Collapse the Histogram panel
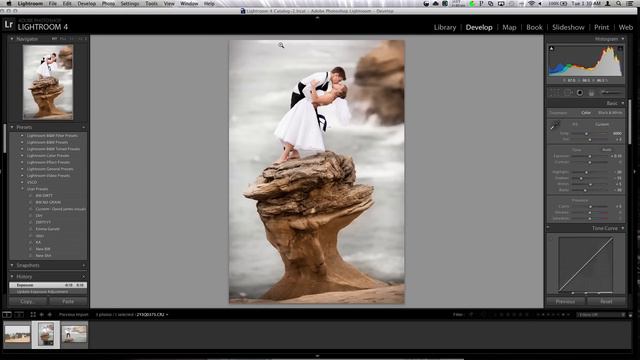This screenshot has width=640, height=360. point(622,39)
